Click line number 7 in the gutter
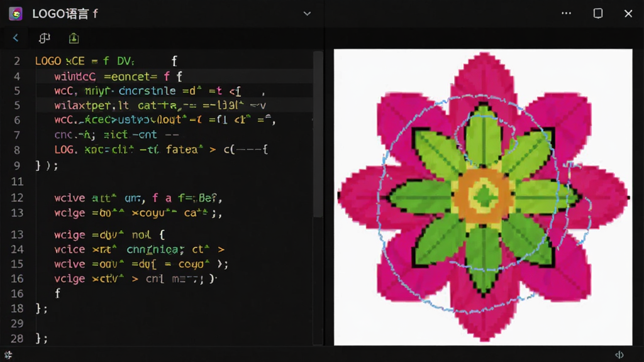 pyautogui.click(x=17, y=135)
